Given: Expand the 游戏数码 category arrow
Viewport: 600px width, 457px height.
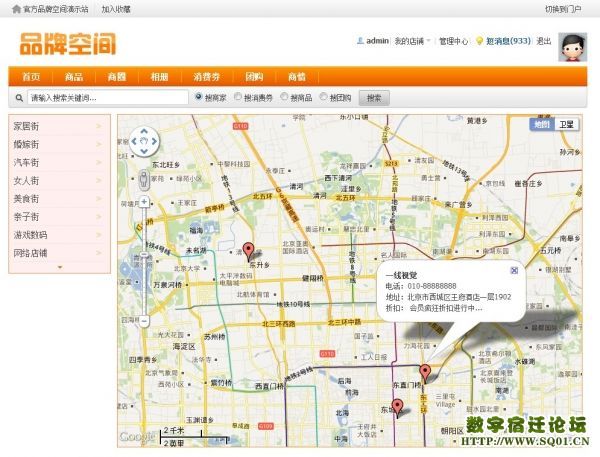Looking at the screenshot, I should pyautogui.click(x=99, y=235).
